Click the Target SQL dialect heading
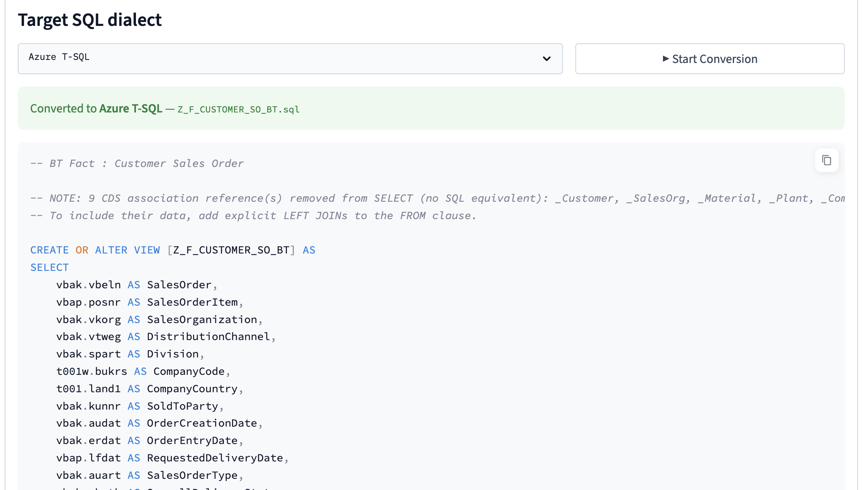 coord(90,20)
